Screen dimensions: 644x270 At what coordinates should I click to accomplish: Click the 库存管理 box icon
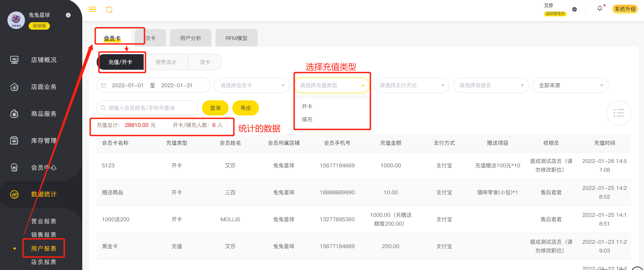coord(14,140)
